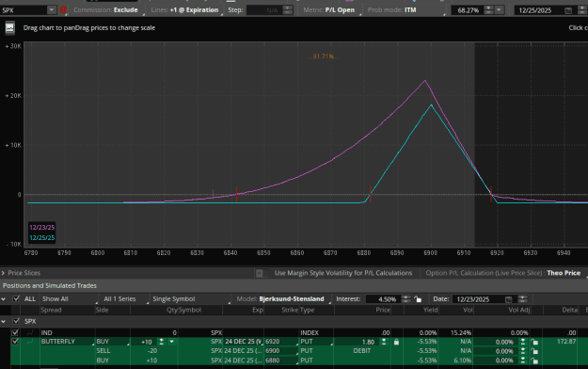Screen dimensions: 588x369
Task: Collapse the ALL positions chevron
Action: (x=4, y=299)
